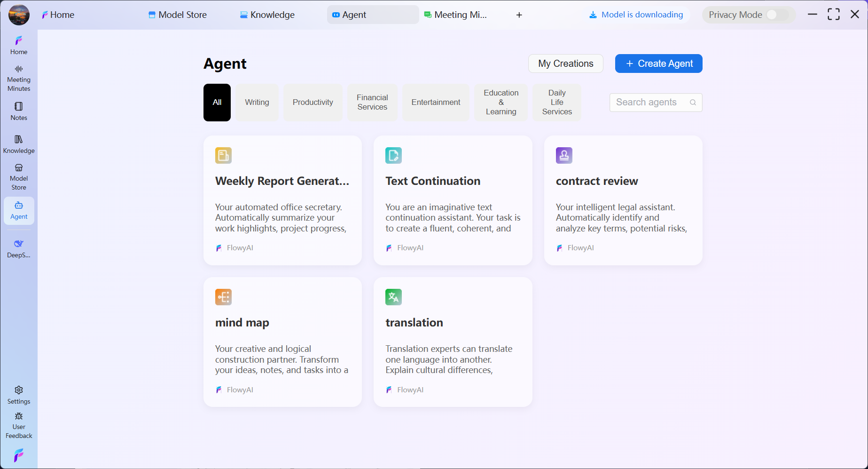The width and height of the screenshot is (868, 469).
Task: Click the search magnifier icon
Action: pos(693,103)
